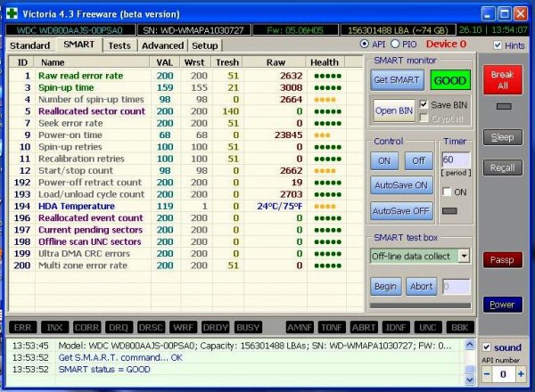Click the UNC error indicator
This screenshot has height=392, width=535.
[427, 328]
